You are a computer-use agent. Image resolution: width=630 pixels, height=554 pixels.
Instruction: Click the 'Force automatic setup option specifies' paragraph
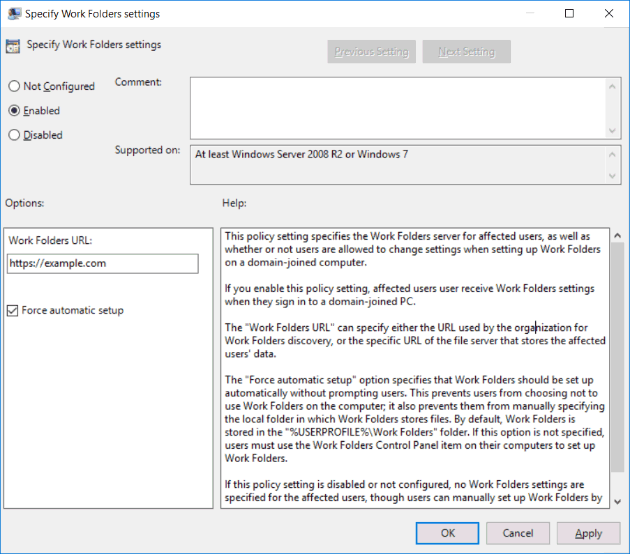pyautogui.click(x=415, y=419)
